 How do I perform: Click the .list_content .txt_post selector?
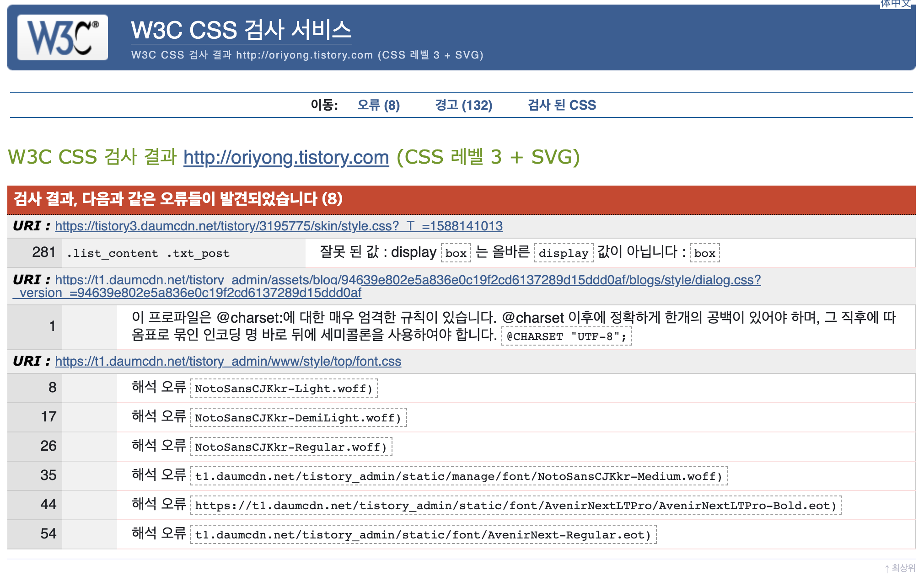[x=148, y=253]
